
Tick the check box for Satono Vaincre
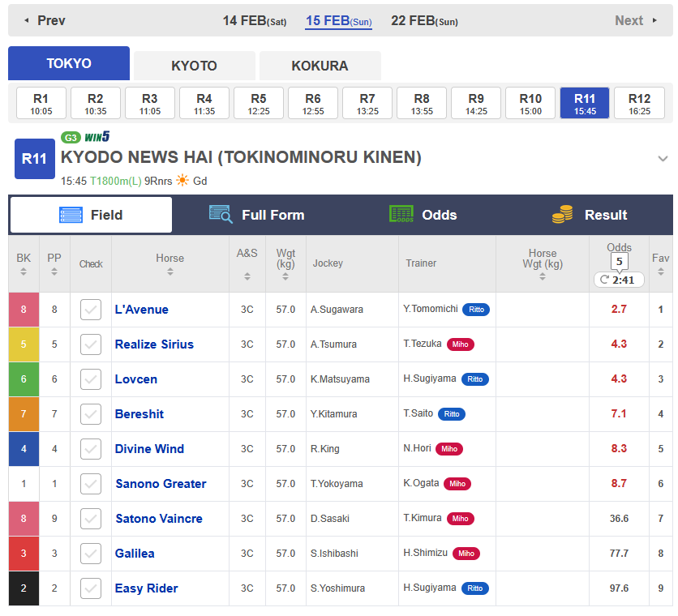click(x=91, y=519)
